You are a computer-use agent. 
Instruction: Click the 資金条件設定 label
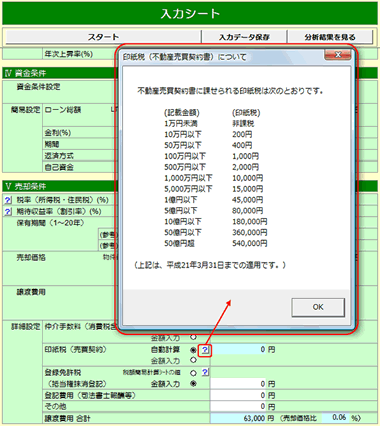[38, 87]
